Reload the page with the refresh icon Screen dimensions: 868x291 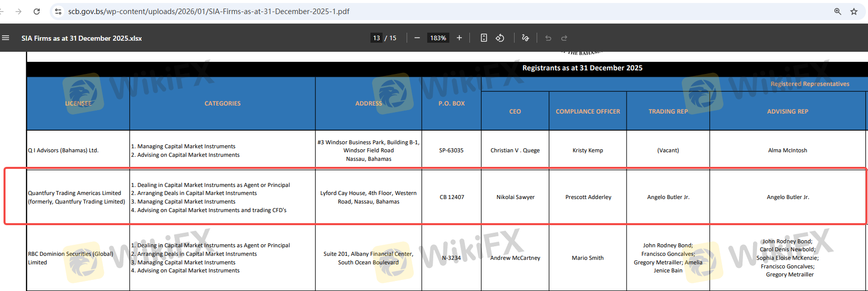tap(37, 11)
